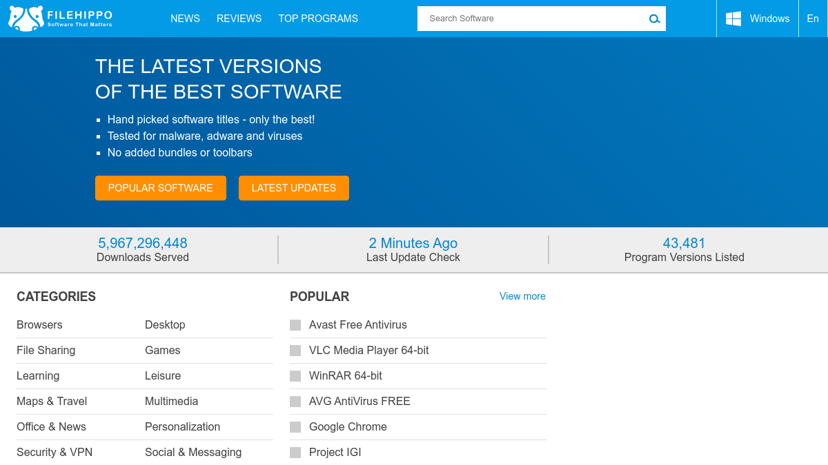Open AVG AntiVirus FREE link
This screenshot has width=828, height=465.
pyautogui.click(x=360, y=401)
